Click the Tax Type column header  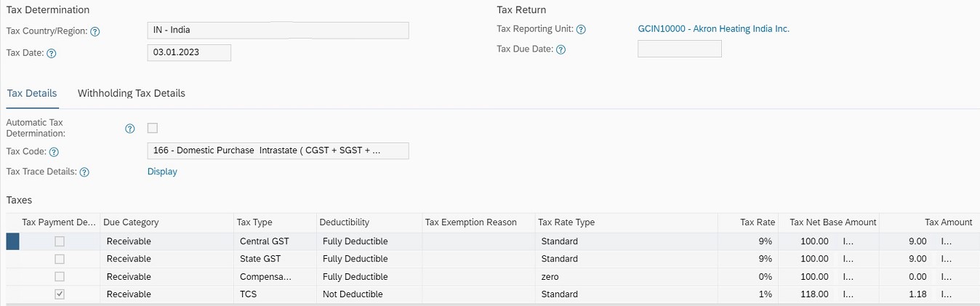point(274,222)
